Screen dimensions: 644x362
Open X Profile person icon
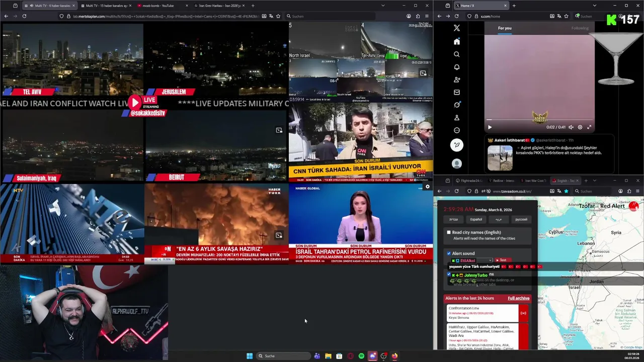click(457, 118)
